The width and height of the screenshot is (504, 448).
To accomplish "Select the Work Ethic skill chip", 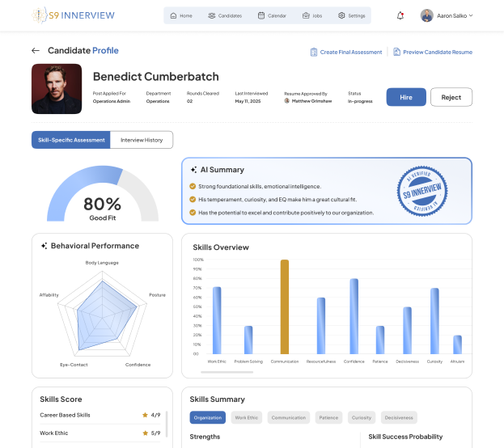I will click(246, 418).
